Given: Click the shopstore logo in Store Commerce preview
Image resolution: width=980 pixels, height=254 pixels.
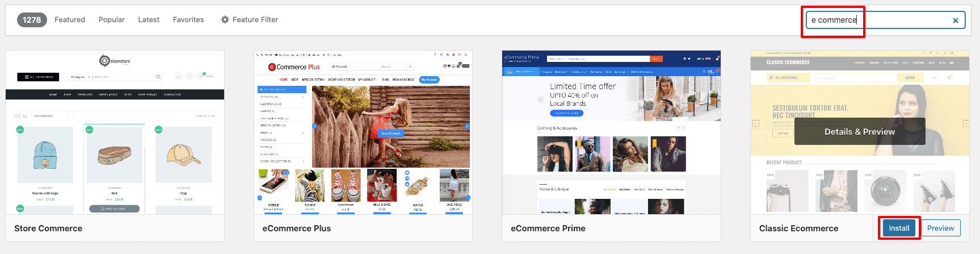Looking at the screenshot, I should tap(115, 61).
